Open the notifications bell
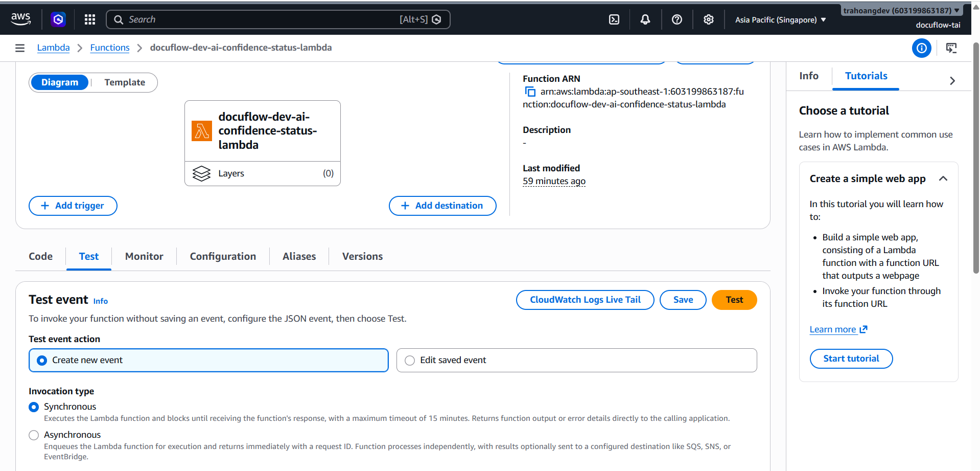980x471 pixels. [645, 19]
